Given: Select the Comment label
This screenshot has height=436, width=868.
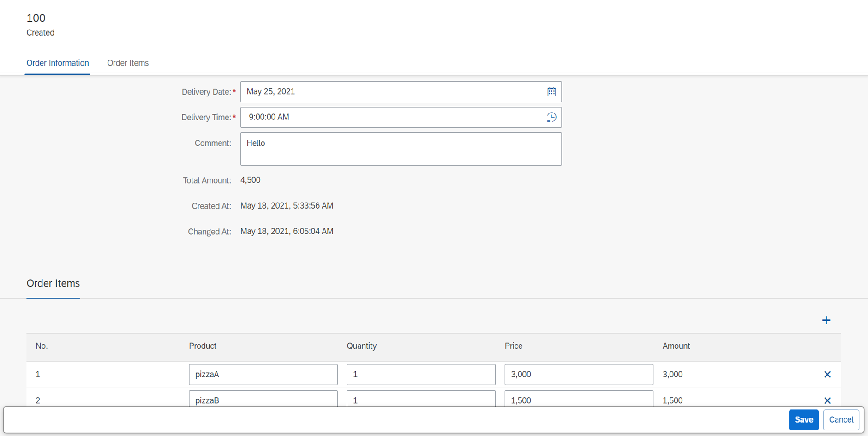Looking at the screenshot, I should (213, 143).
